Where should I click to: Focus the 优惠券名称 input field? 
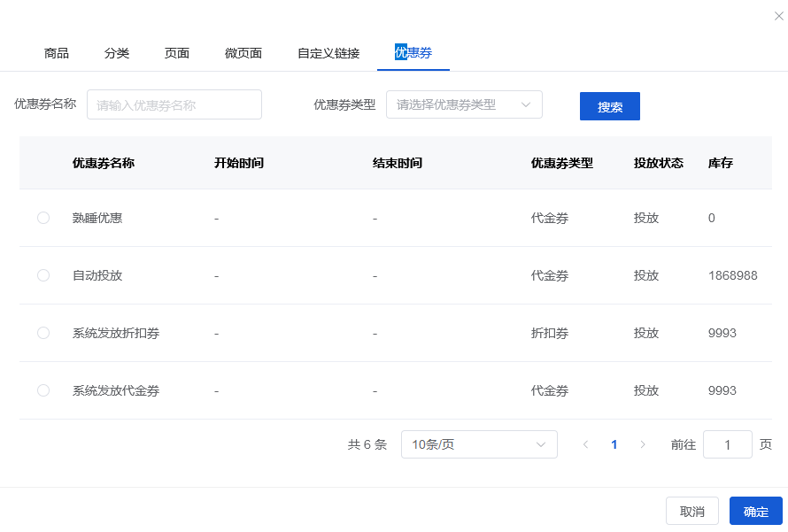pyautogui.click(x=174, y=104)
